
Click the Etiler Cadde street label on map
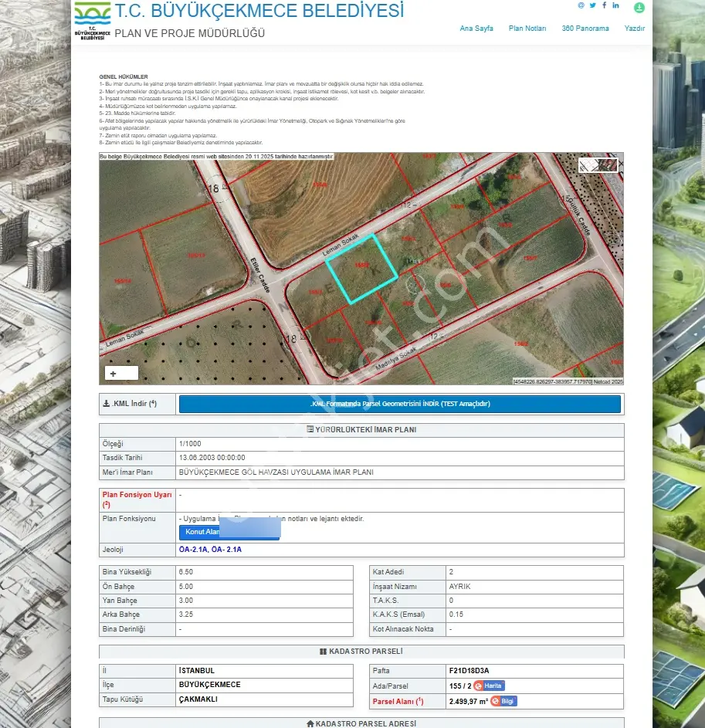coord(260,274)
